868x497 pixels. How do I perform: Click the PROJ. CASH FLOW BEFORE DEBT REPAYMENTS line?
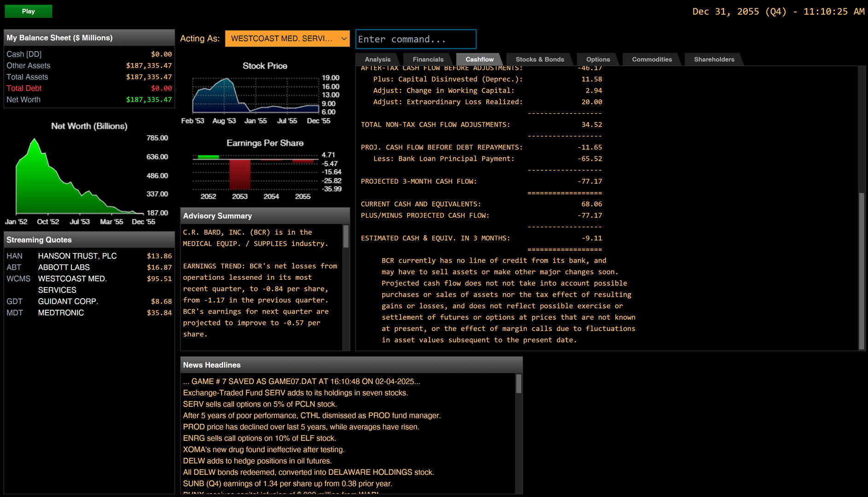point(481,147)
